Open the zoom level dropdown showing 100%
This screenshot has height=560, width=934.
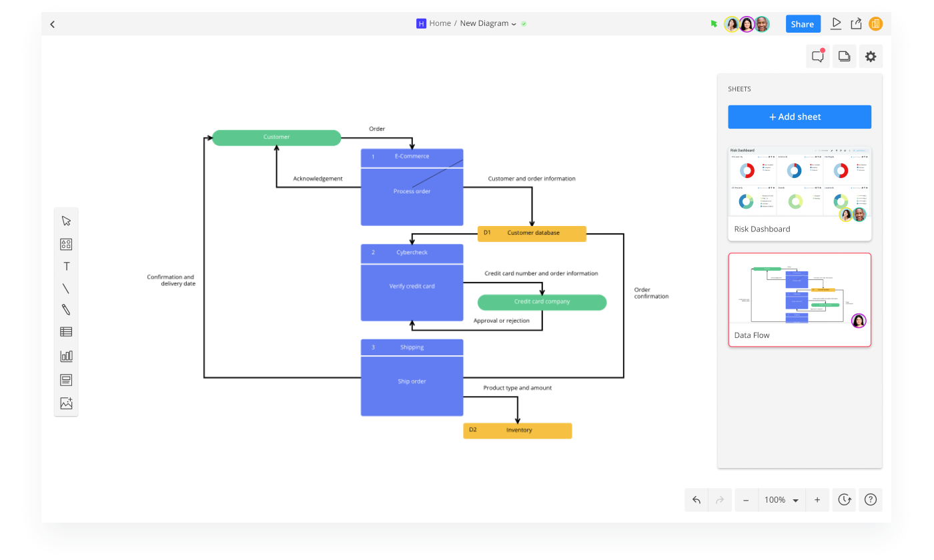[781, 499]
